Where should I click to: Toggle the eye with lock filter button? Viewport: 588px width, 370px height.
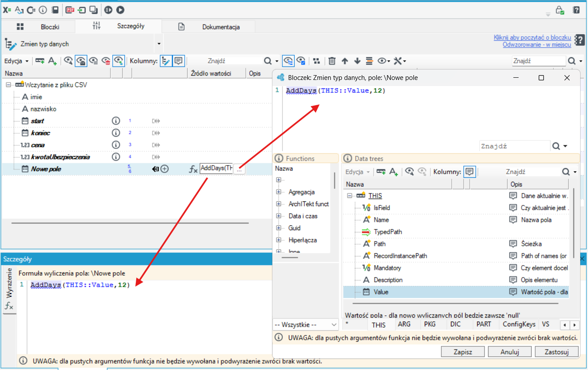pyautogui.click(x=81, y=61)
